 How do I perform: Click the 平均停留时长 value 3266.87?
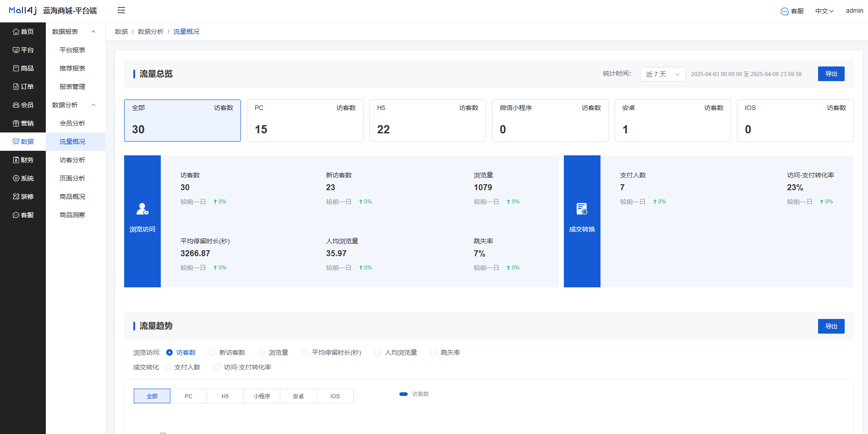pos(195,253)
